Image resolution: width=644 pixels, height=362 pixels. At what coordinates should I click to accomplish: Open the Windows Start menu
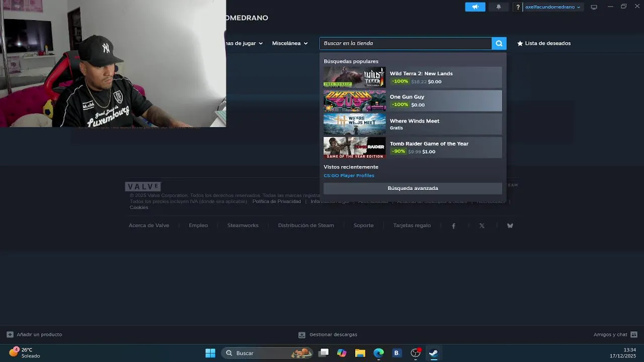pyautogui.click(x=210, y=353)
